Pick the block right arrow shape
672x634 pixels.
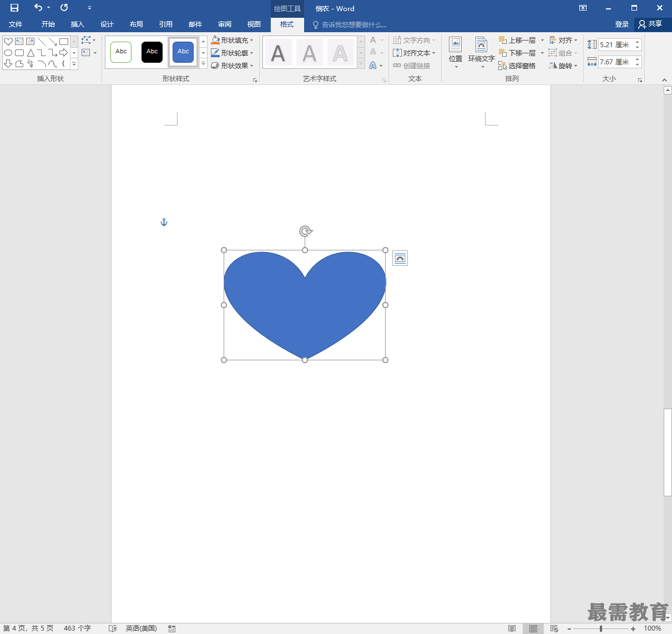[64, 53]
